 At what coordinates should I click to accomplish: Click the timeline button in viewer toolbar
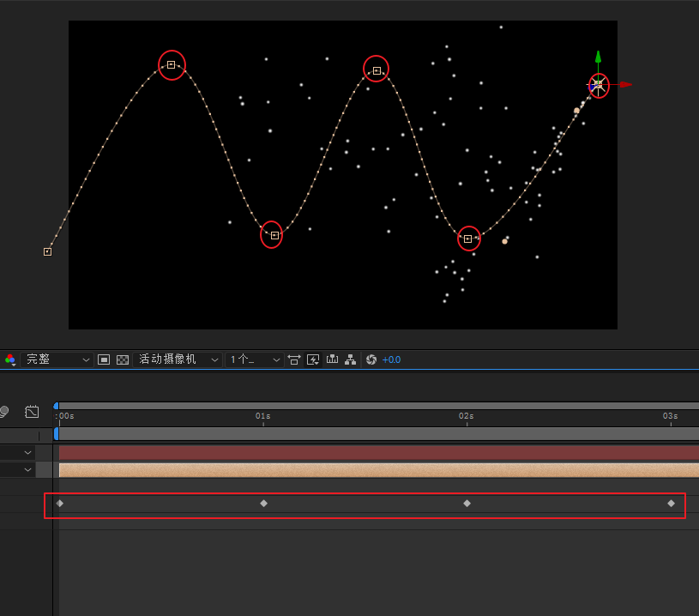tap(332, 359)
